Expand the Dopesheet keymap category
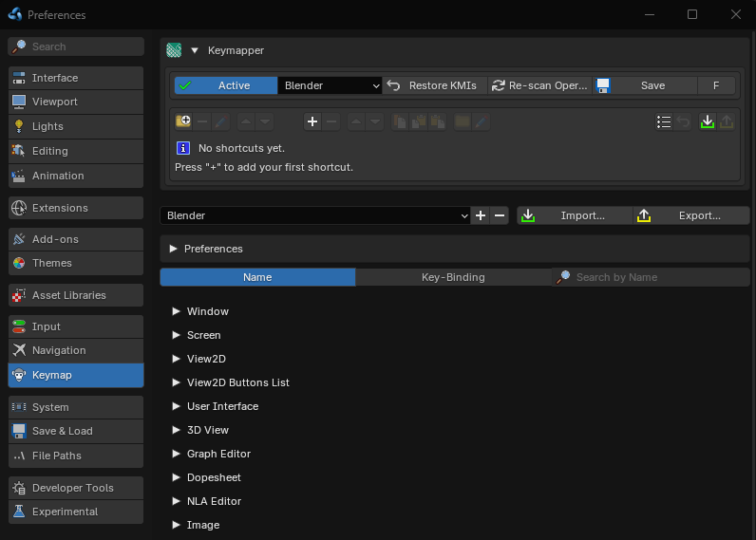The width and height of the screenshot is (756, 540). pos(176,477)
